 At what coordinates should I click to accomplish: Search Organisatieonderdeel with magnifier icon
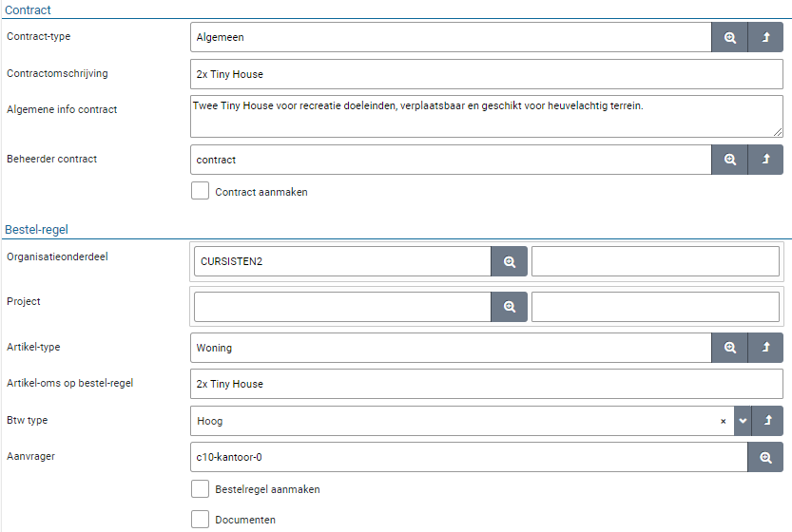pos(509,261)
